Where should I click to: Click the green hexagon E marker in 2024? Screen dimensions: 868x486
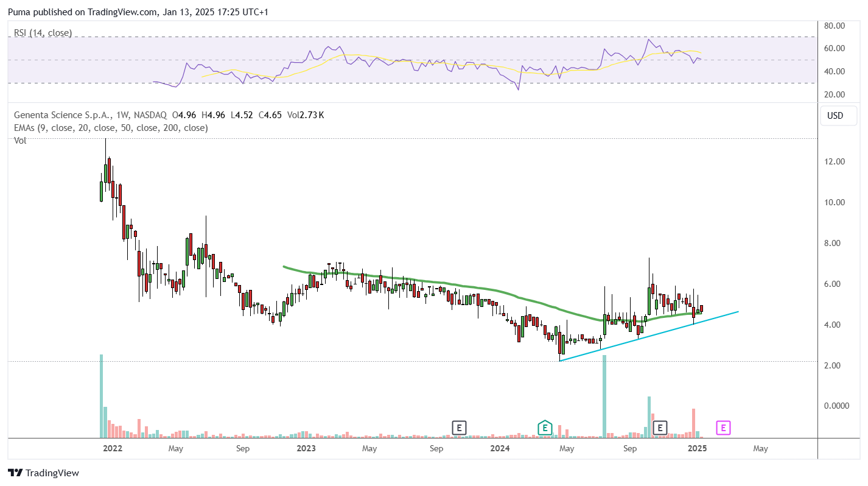[x=545, y=428]
